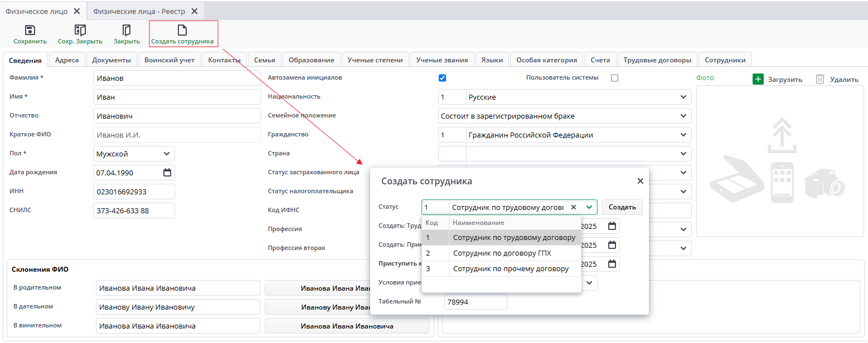Clear the status field with X icon
This screenshot has height=343, width=868.
pyautogui.click(x=573, y=207)
